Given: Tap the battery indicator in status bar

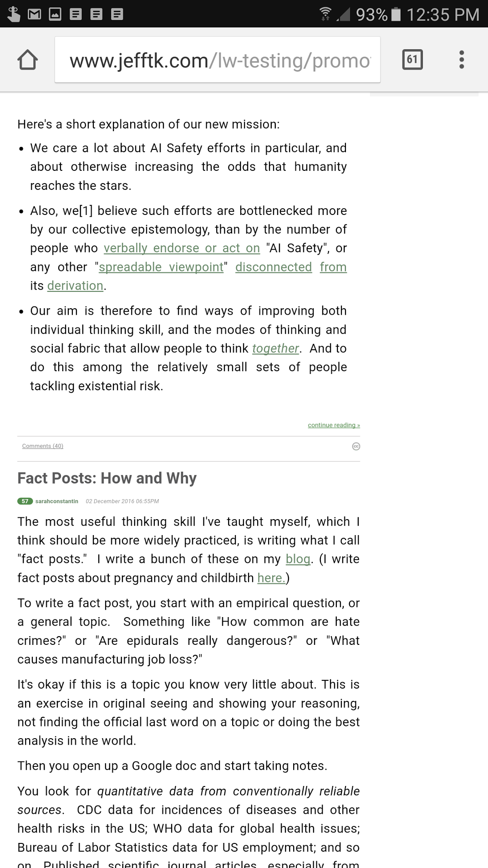Looking at the screenshot, I should click(x=396, y=15).
